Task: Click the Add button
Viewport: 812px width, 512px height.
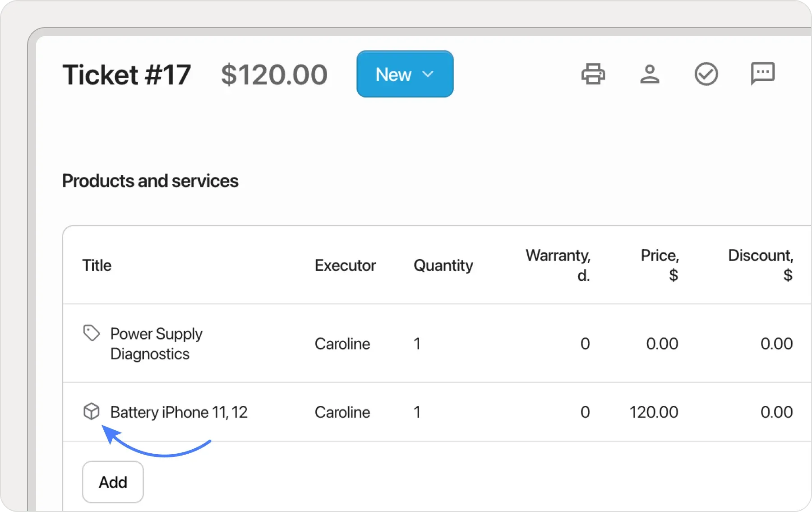Action: point(113,482)
